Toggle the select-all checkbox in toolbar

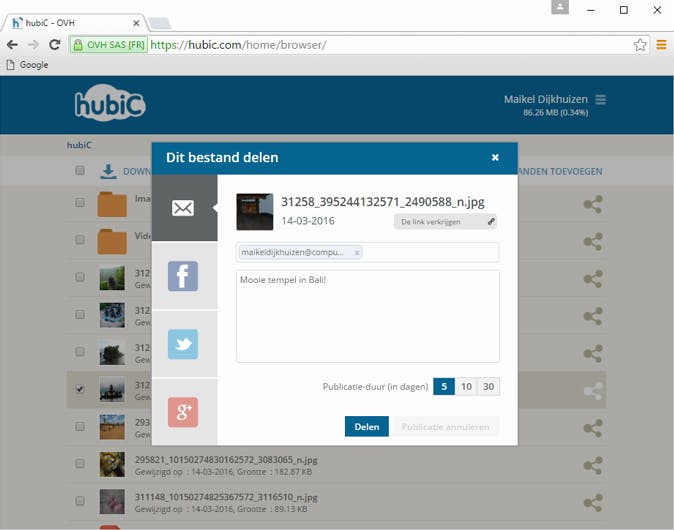(80, 170)
